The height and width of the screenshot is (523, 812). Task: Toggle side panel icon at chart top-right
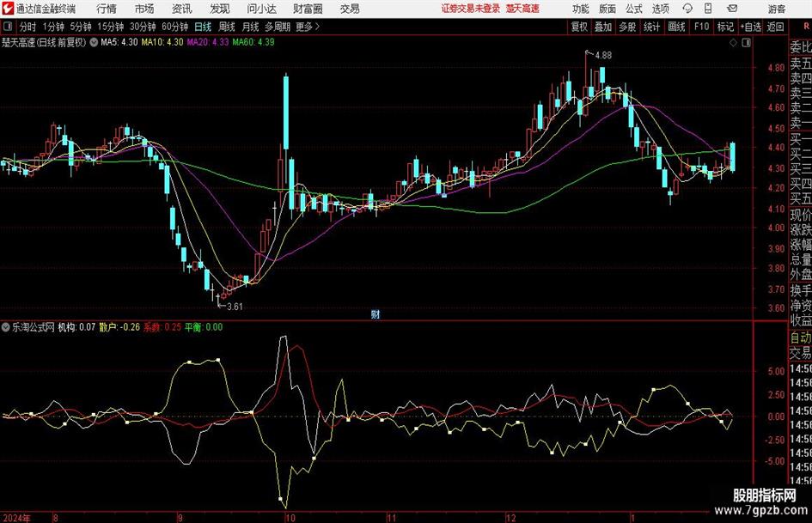click(x=746, y=43)
